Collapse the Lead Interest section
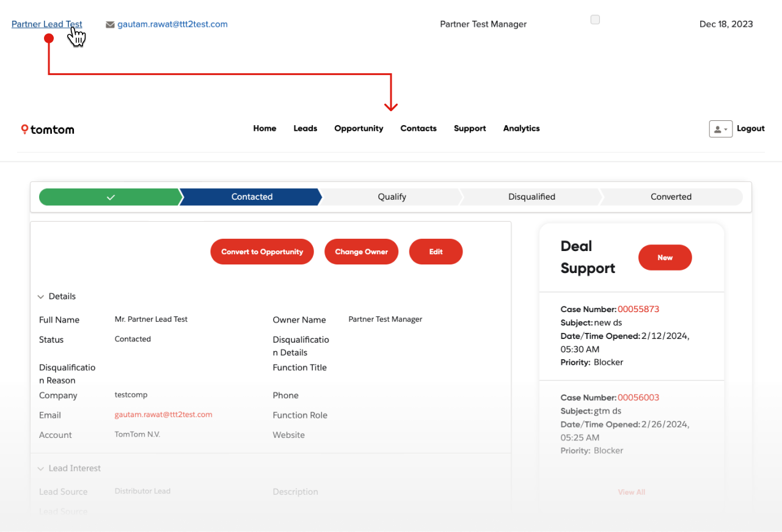This screenshot has width=782, height=532. 41,468
